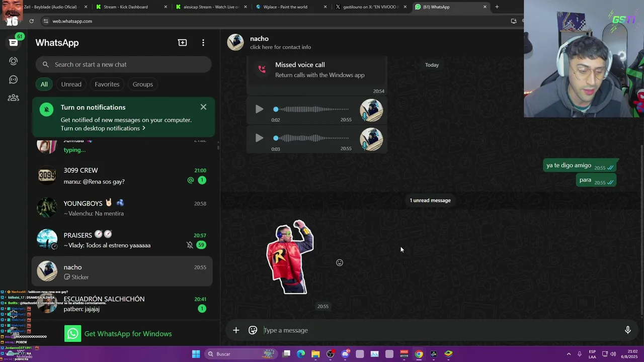Open Discord from taskbar
This screenshot has height=362, width=644.
345,354
